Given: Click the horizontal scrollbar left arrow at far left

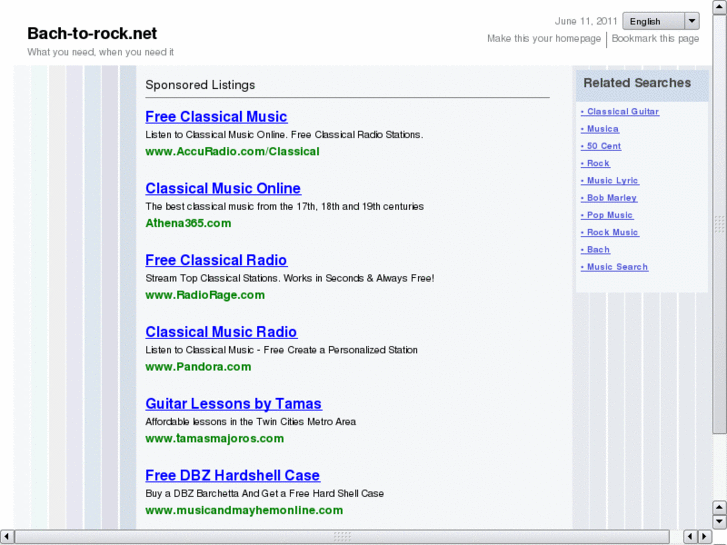Looking at the screenshot, I should coord(6,537).
